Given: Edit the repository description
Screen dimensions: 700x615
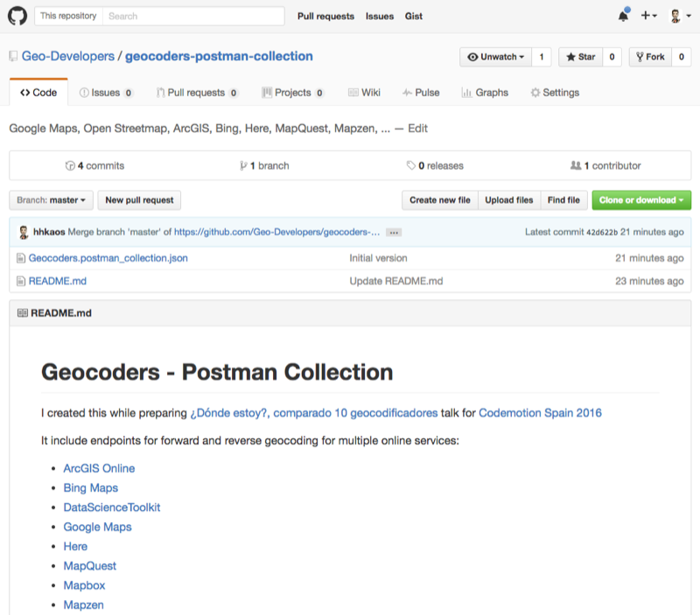Looking at the screenshot, I should click(x=418, y=129).
